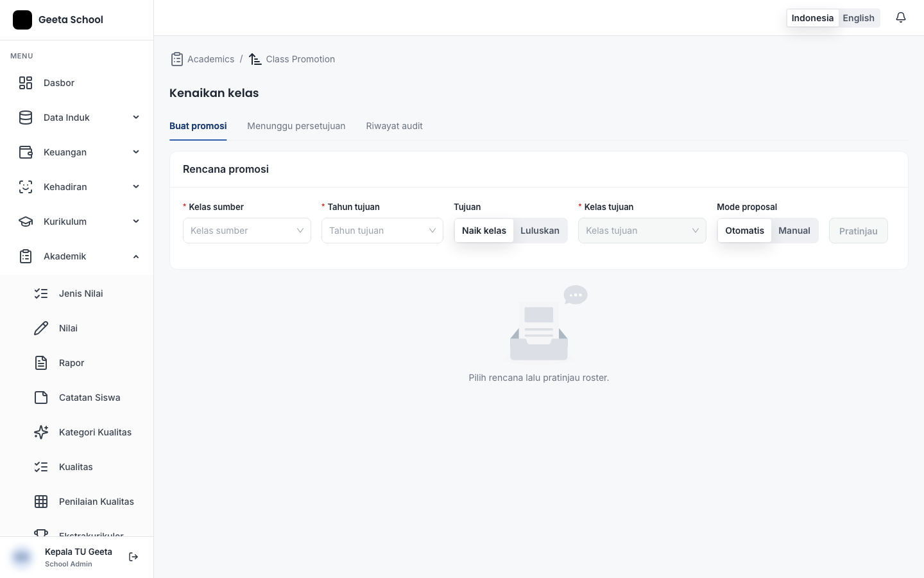Open the Kelas tujuan dropdown

[642, 231]
